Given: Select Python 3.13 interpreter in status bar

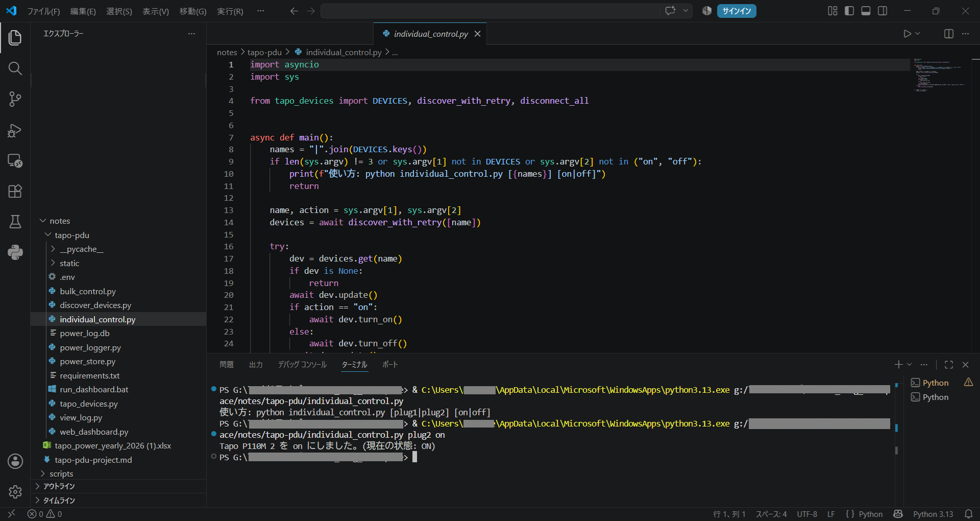Looking at the screenshot, I should [x=933, y=514].
